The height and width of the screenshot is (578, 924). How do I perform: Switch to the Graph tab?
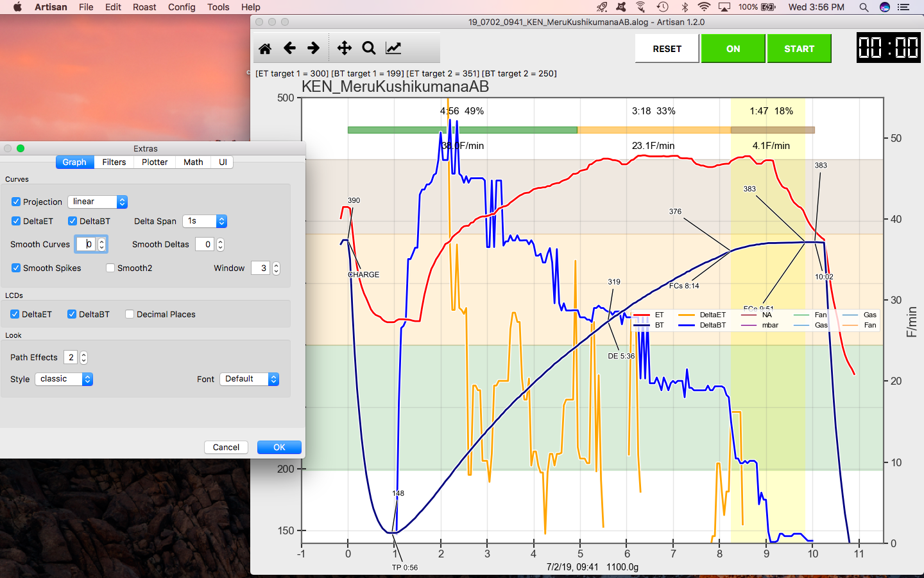tap(74, 162)
